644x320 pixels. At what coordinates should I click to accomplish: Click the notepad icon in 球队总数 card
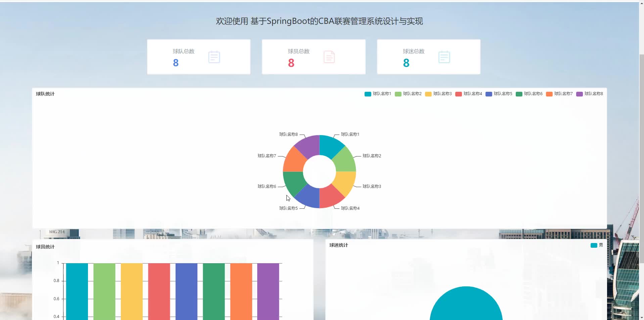[214, 57]
